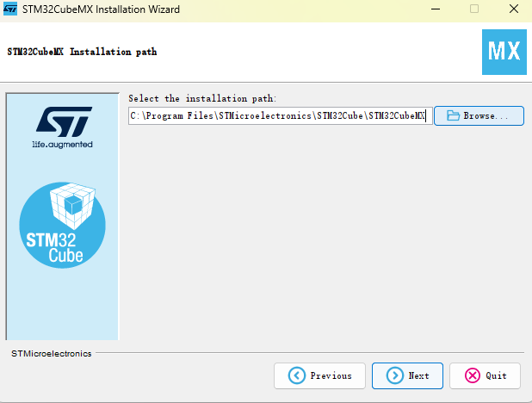Viewport: 532px width, 403px height.
Task: Minimize the Installation Wizard window
Action: [x=436, y=9]
